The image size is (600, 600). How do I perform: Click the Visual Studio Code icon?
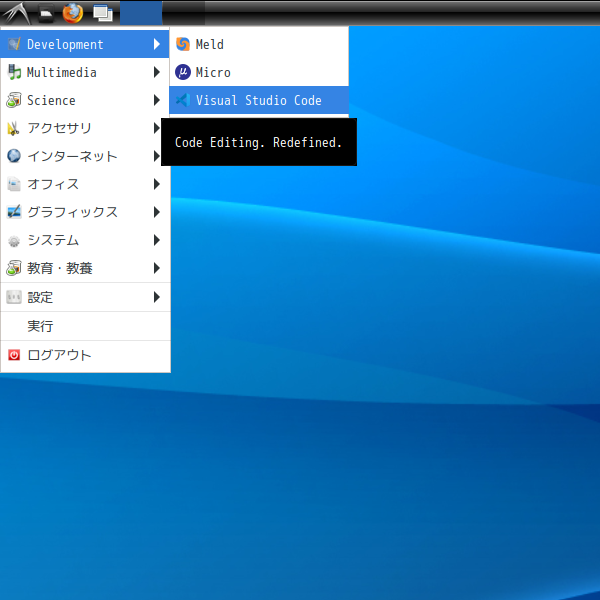pyautogui.click(x=183, y=100)
